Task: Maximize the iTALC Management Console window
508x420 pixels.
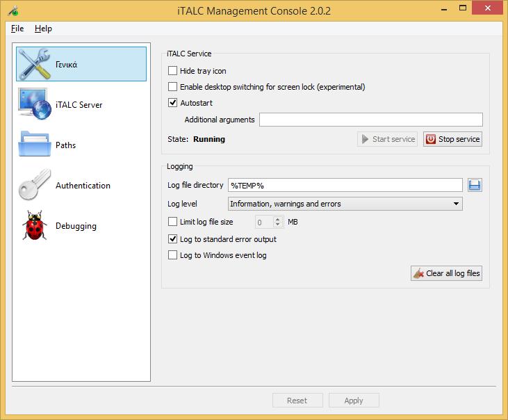Action: pos(463,8)
